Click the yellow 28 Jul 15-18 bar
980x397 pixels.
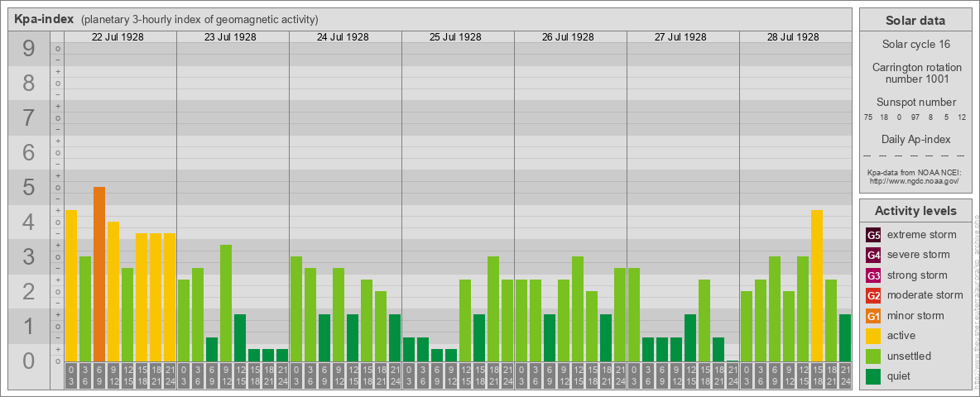816,286
